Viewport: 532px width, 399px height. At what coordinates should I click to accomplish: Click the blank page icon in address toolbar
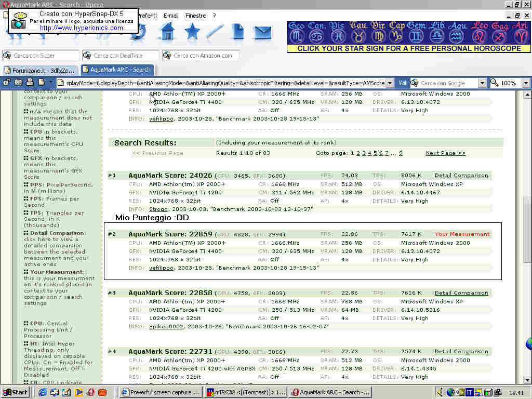click(x=42, y=83)
